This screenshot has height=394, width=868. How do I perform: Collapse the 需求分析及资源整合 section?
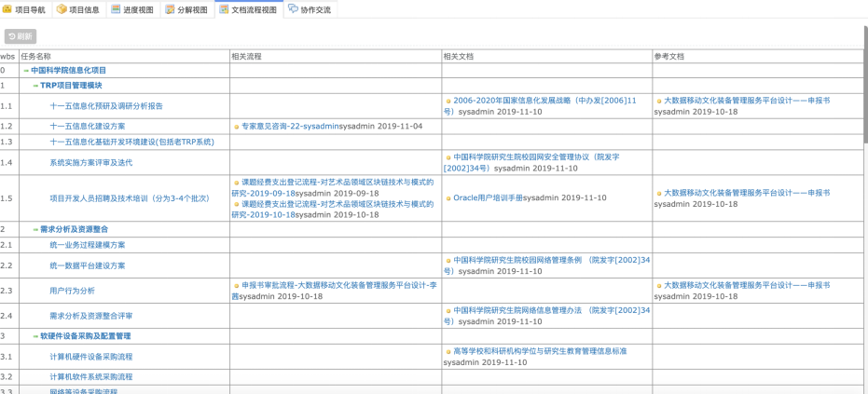pyautogui.click(x=35, y=229)
